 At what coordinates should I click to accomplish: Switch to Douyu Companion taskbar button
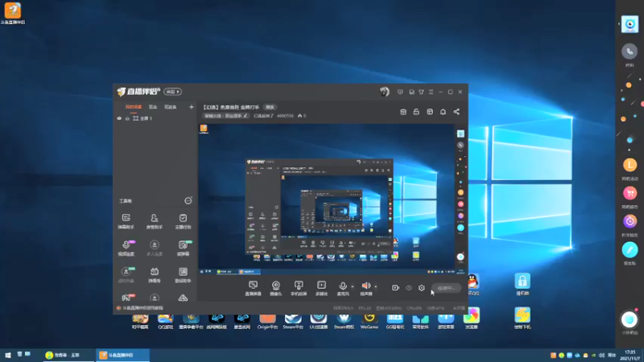pyautogui.click(x=122, y=355)
